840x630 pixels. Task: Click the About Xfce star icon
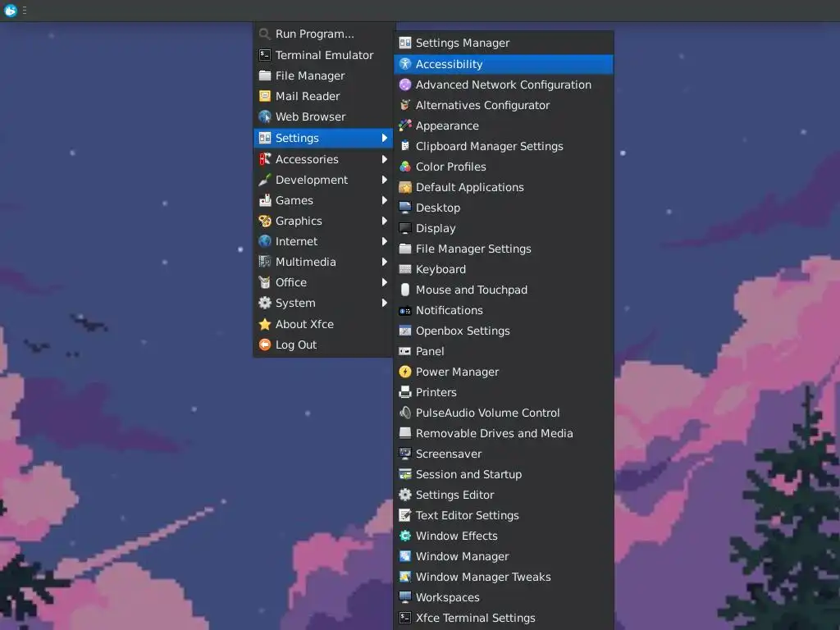[265, 324]
